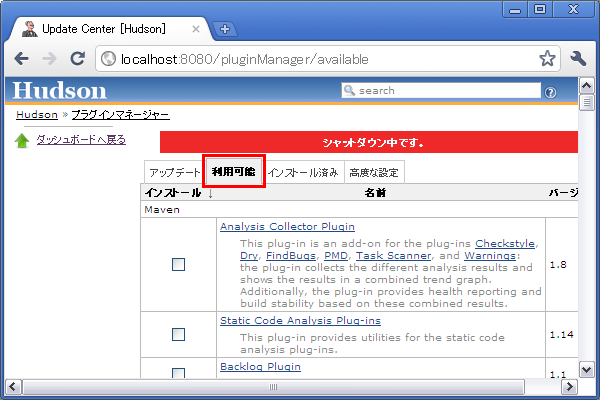Open a new browser tab
The image size is (600, 400).
225,29
